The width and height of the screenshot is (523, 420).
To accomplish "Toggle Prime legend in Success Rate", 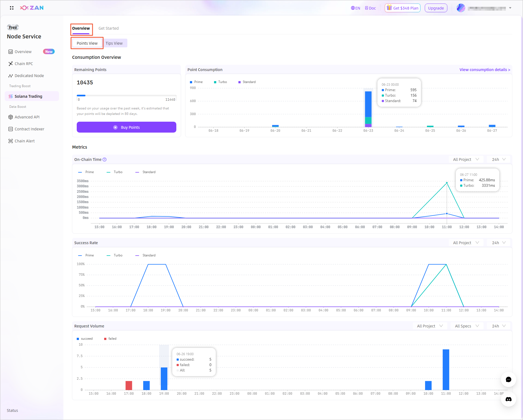I will (x=86, y=255).
